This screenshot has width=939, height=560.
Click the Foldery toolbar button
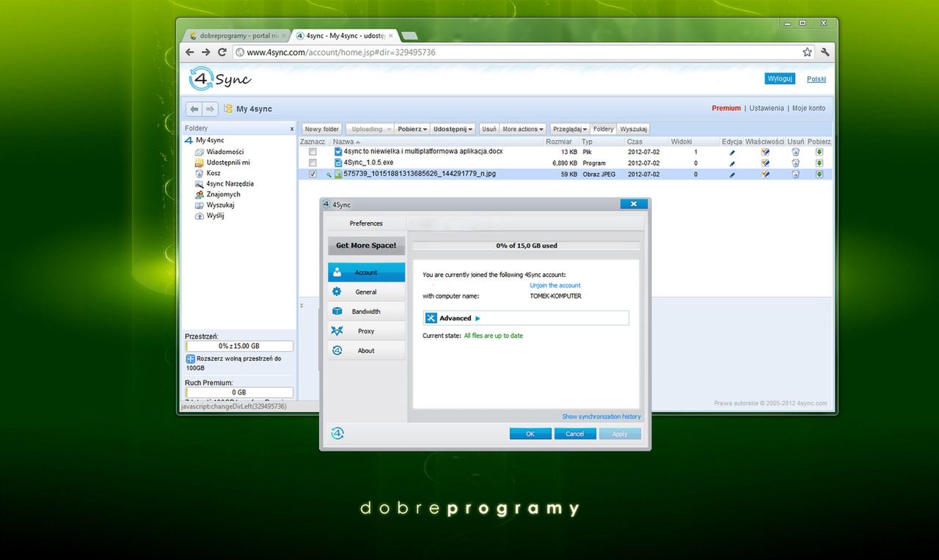coord(604,129)
